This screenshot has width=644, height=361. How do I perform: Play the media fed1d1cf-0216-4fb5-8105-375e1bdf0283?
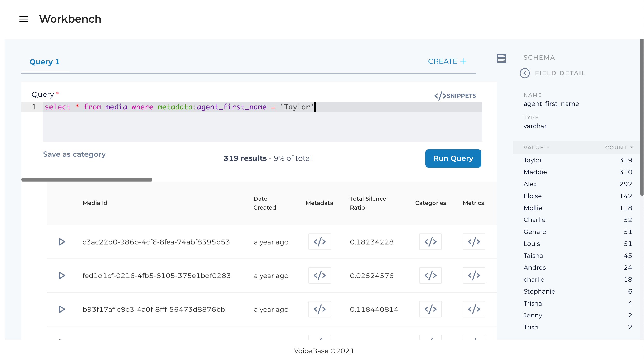click(62, 276)
